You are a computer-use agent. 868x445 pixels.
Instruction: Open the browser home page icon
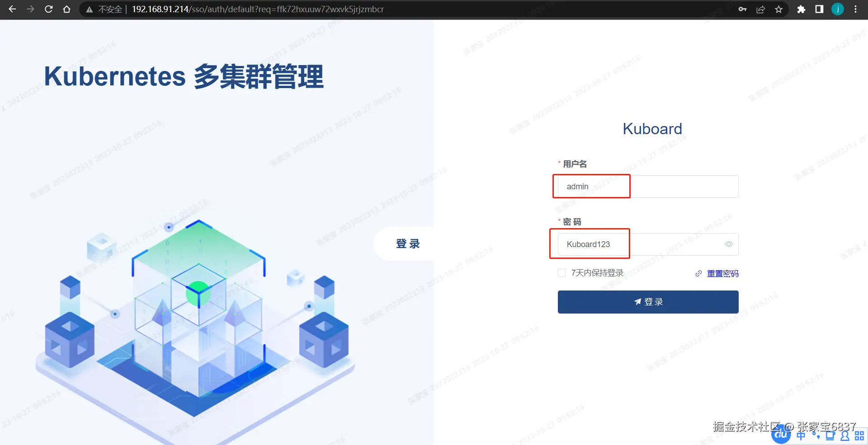point(67,9)
